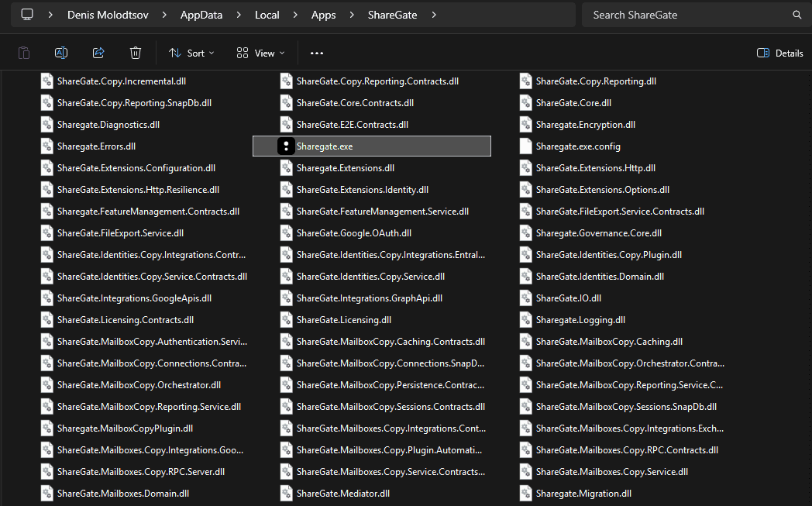The image size is (812, 506).
Task: Select ShareGate.Integrations.GraphApi.dll file name
Action: (370, 298)
